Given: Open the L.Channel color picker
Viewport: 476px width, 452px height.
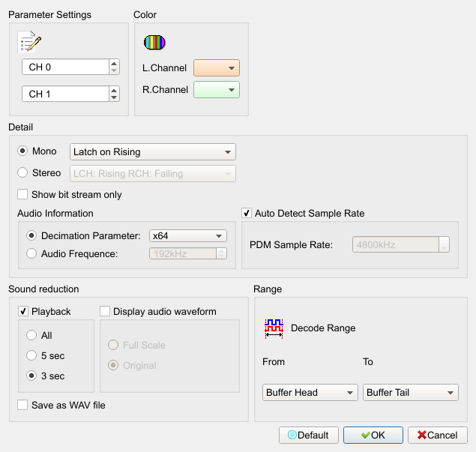Looking at the screenshot, I should coord(217,67).
